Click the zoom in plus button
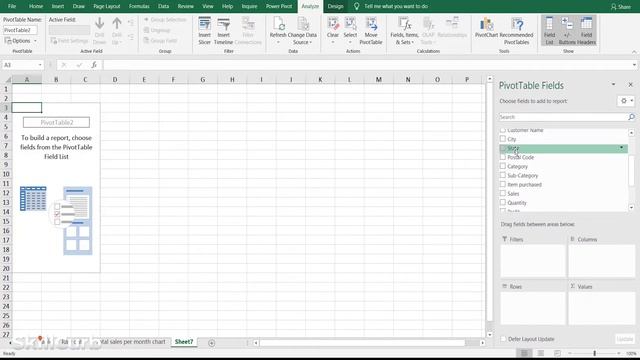 pyautogui.click(x=619, y=353)
